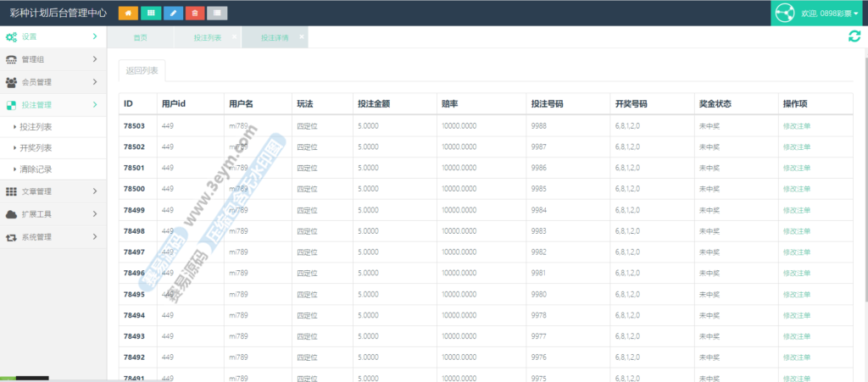Click the gray list icon button
The height and width of the screenshot is (382, 868).
tap(217, 13)
